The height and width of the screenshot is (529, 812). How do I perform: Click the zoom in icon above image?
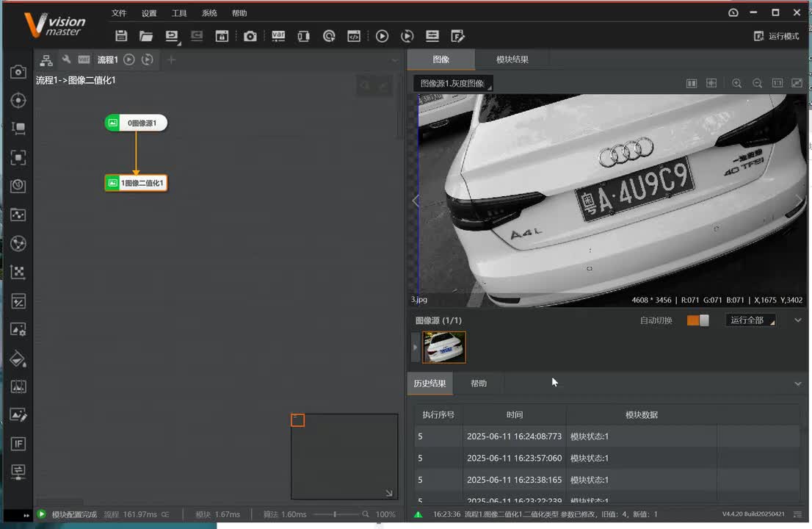point(736,84)
